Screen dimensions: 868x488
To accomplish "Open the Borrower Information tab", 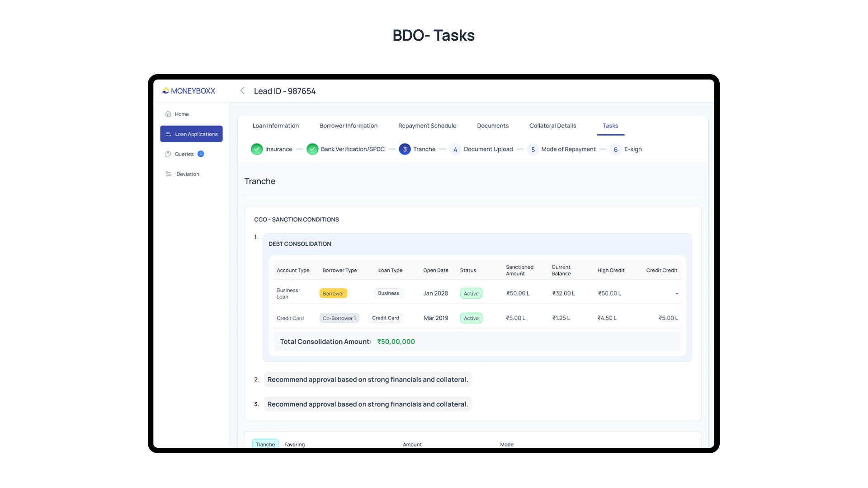I will click(348, 126).
